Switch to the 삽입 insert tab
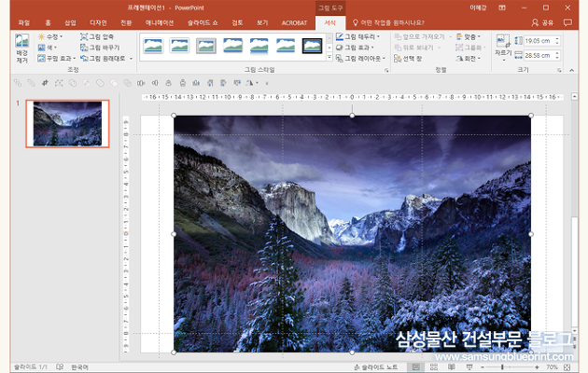Screen dimensions: 588x373 coord(70,22)
